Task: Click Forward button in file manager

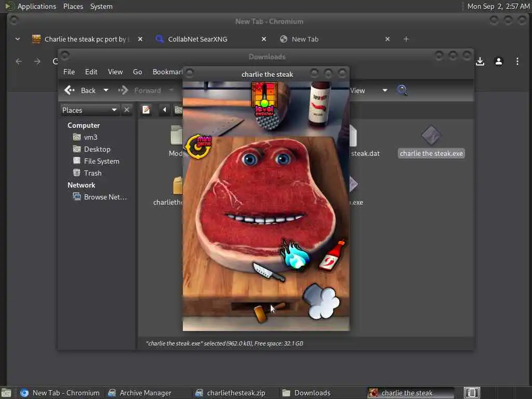Action: pyautogui.click(x=139, y=90)
